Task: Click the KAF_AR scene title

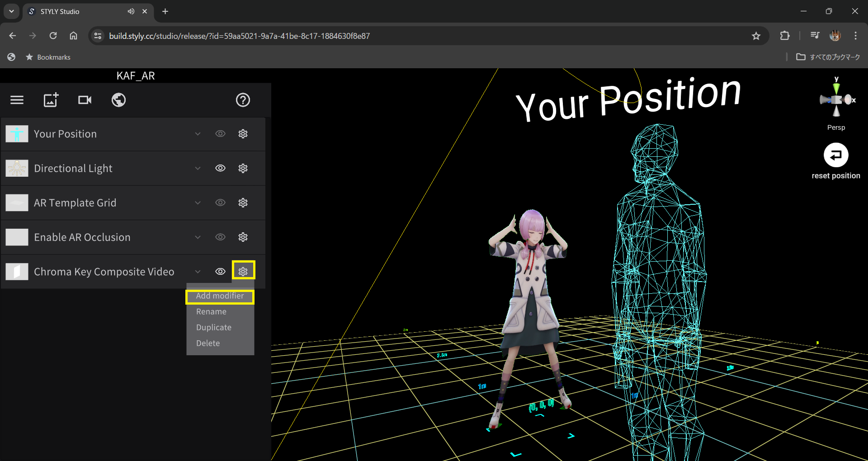Action: (136, 75)
